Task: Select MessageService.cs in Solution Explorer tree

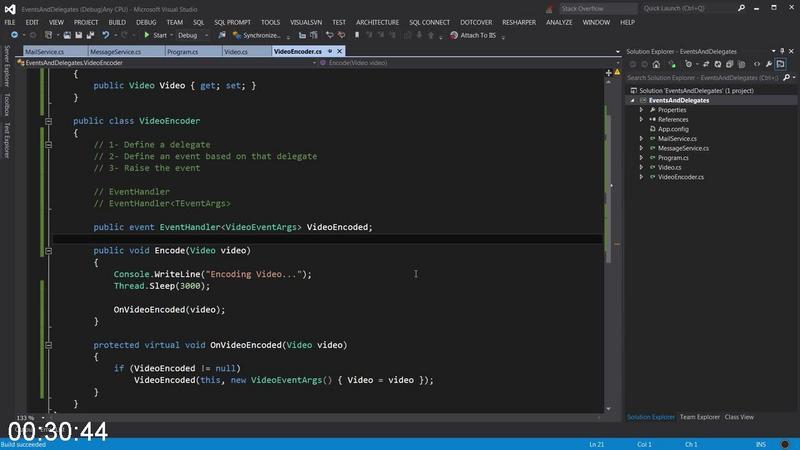Action: pos(683,148)
